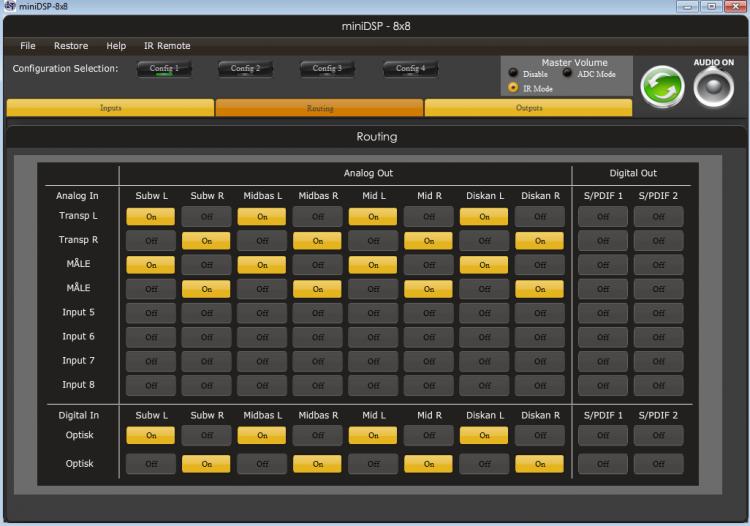Click the Digital In section label
The image size is (750, 526).
click(78, 415)
